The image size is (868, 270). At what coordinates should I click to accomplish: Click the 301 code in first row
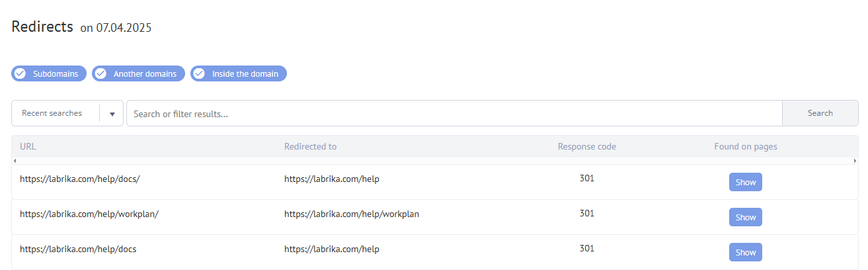pyautogui.click(x=586, y=178)
